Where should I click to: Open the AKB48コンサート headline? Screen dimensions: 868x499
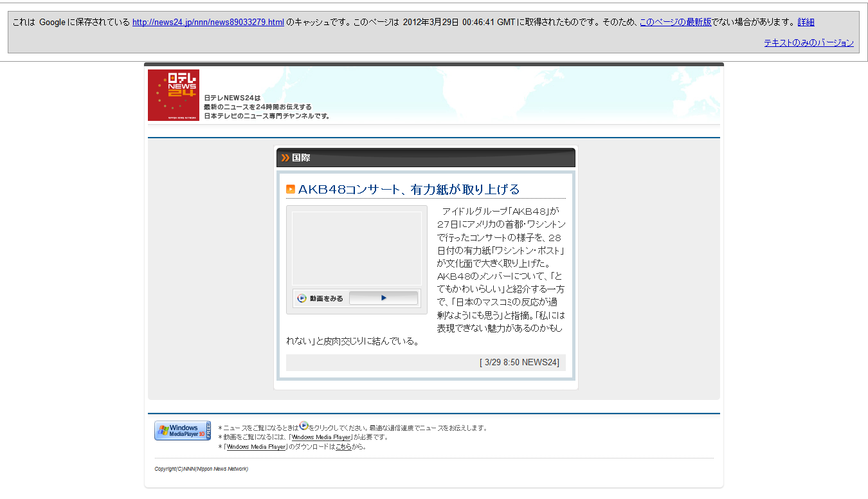click(x=409, y=189)
